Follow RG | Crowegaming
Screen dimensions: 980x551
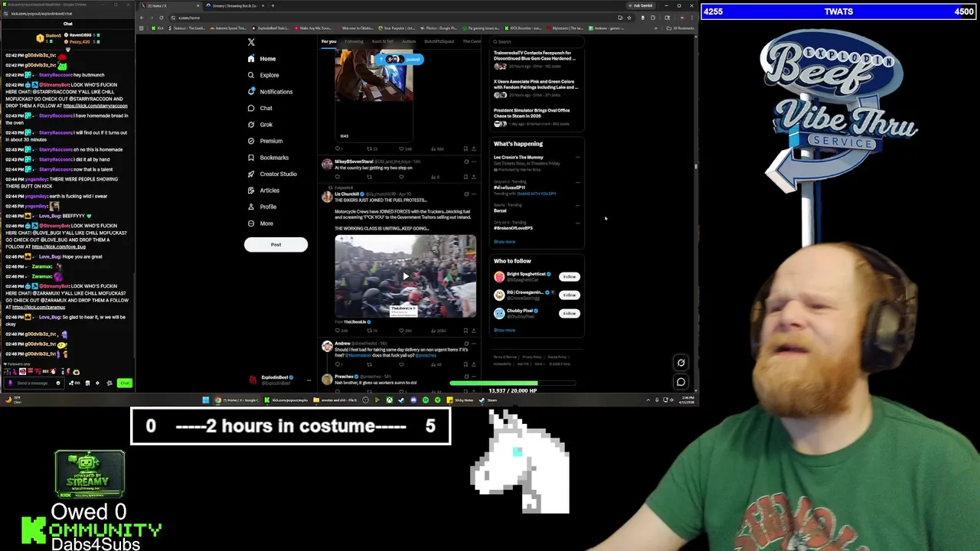point(569,295)
